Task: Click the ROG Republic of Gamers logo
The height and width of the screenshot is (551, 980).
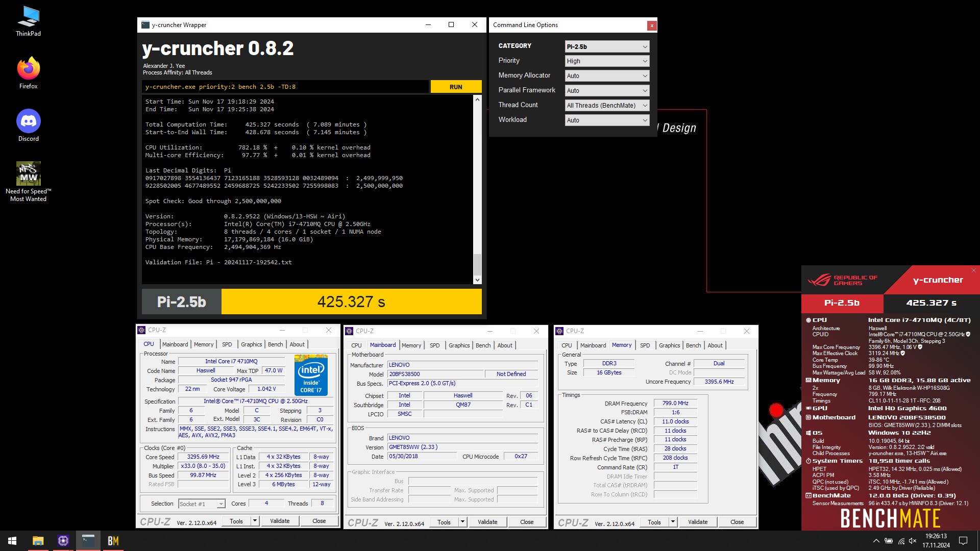Action: coord(842,280)
